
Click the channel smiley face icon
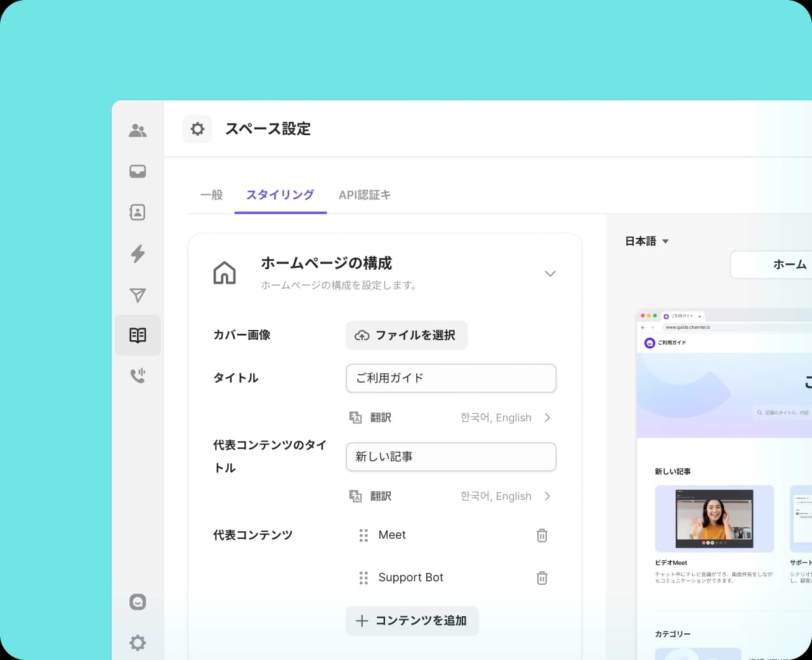138,602
